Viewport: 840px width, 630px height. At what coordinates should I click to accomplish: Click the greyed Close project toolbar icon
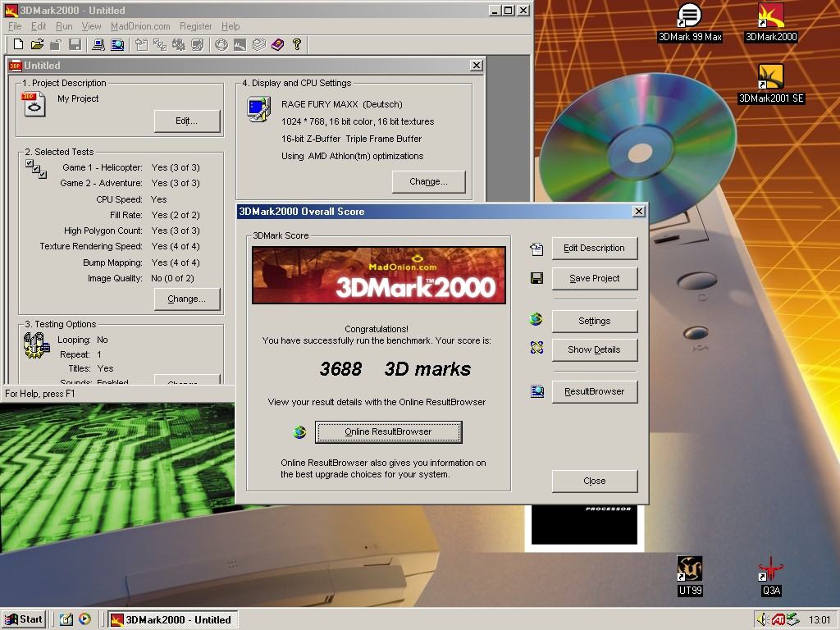[56, 44]
